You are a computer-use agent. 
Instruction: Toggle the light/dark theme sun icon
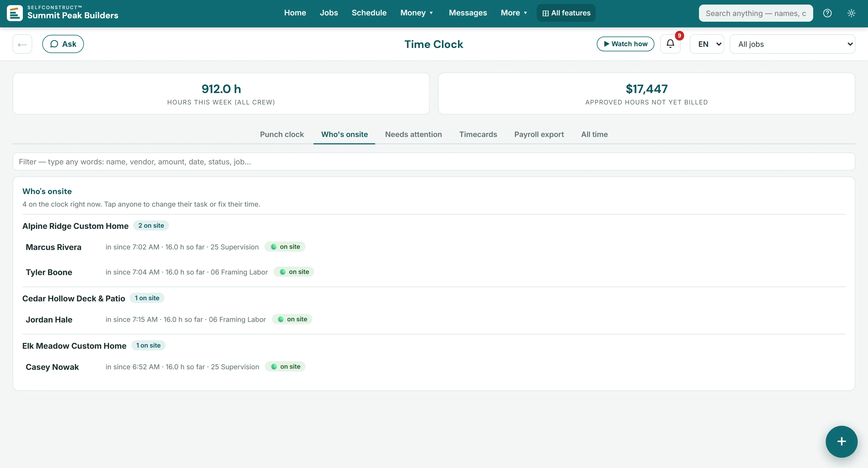851,13
